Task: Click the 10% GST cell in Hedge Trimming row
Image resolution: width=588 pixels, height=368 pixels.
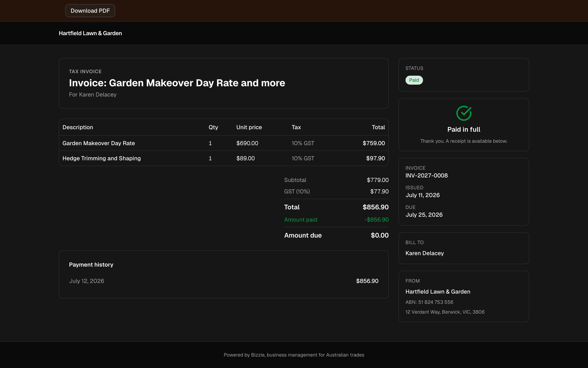Action: click(303, 158)
